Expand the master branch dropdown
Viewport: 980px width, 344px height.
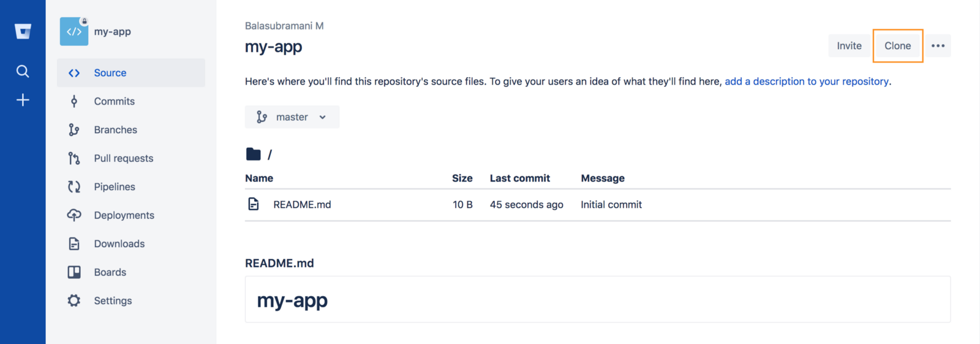coord(292,117)
